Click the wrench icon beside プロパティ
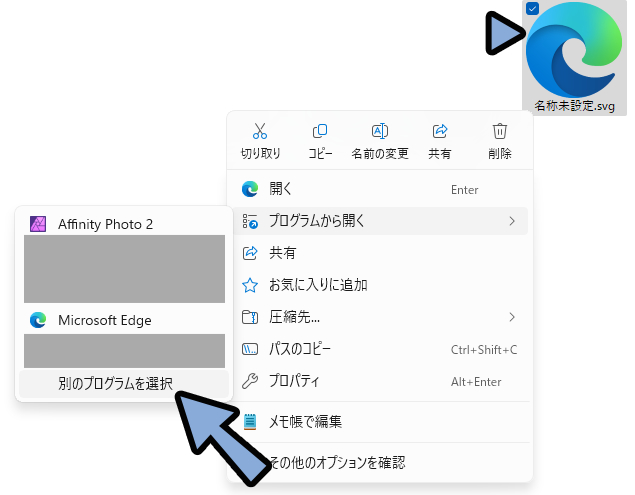 250,381
